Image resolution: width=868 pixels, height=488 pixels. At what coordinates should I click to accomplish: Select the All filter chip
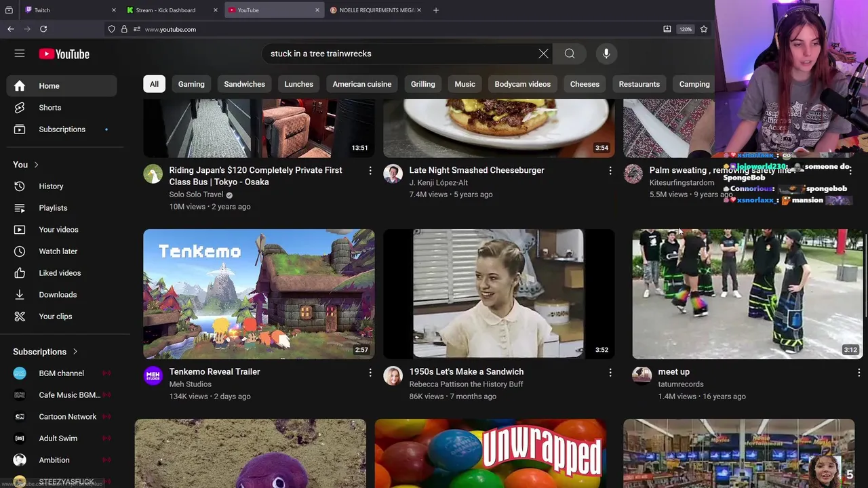(x=154, y=84)
